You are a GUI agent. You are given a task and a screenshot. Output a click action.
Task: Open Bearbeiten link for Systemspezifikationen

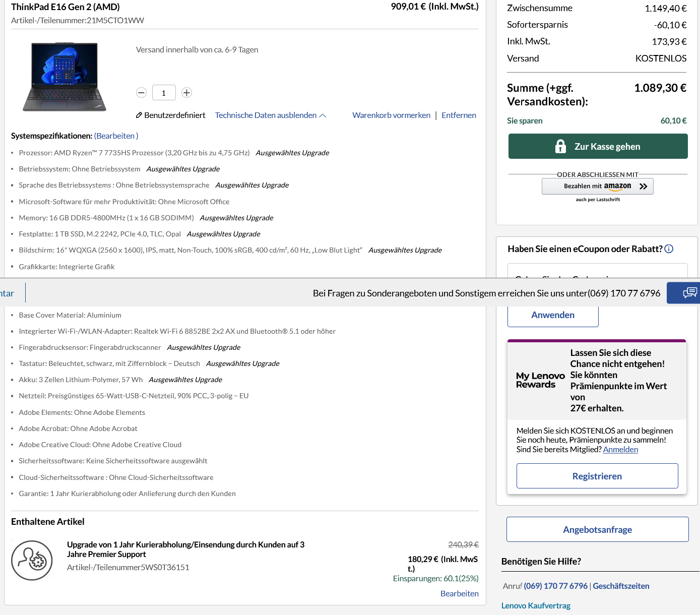click(x=116, y=136)
